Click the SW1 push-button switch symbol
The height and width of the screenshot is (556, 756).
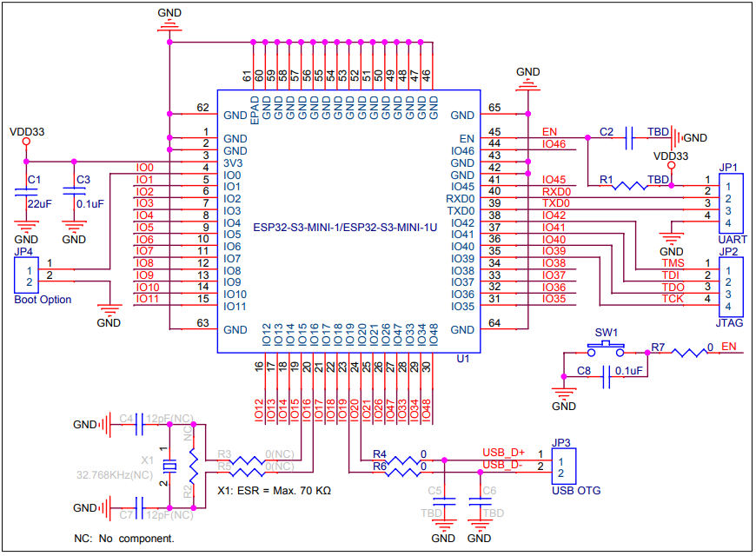(x=606, y=349)
